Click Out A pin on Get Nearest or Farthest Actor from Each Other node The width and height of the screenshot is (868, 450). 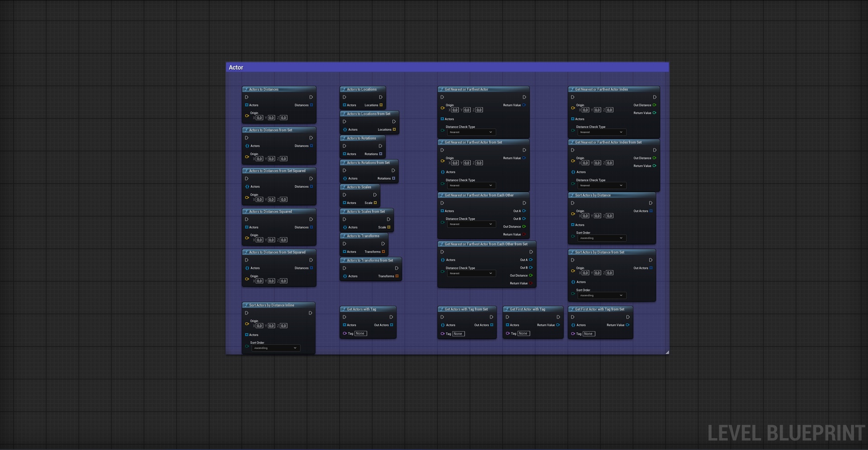click(524, 211)
